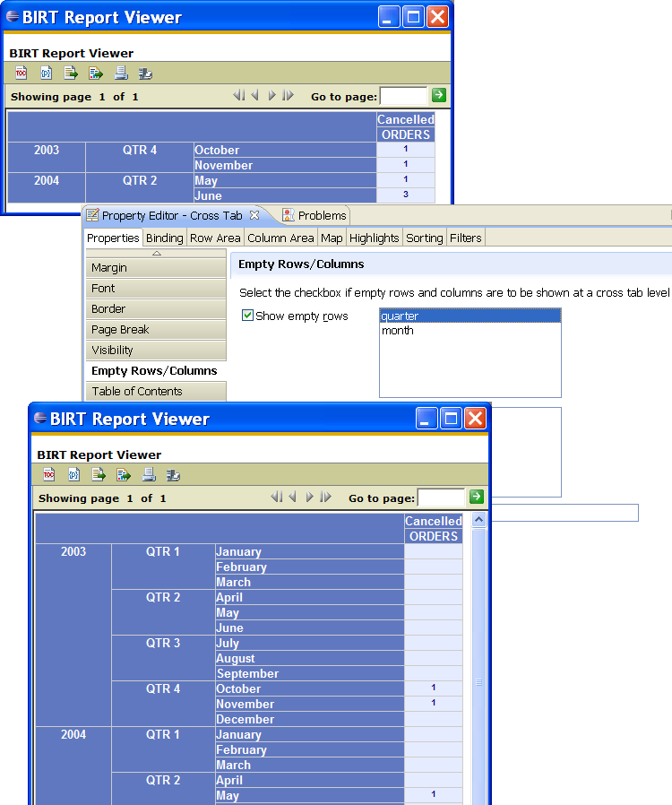
Task: Go to previous page in lower viewer
Action: 293,497
